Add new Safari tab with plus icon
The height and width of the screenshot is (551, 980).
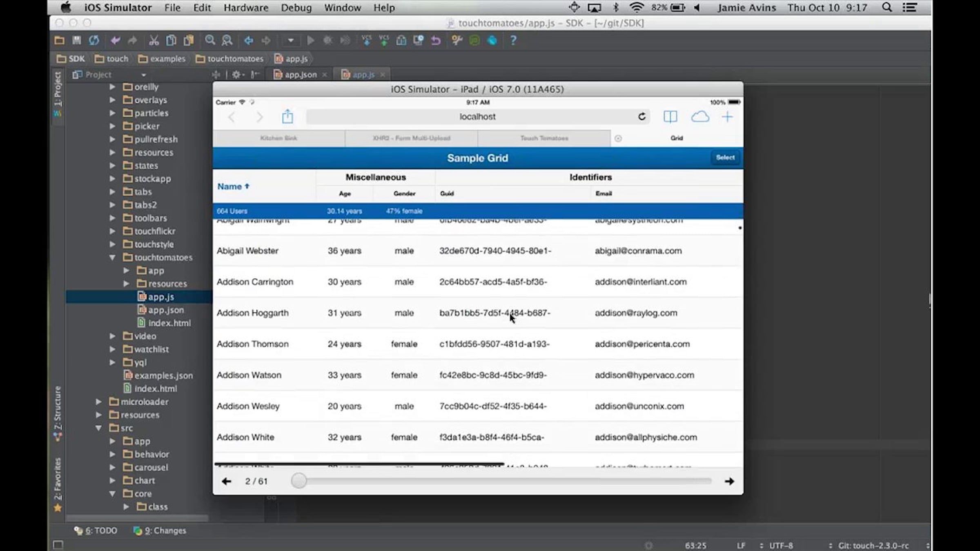tap(727, 117)
